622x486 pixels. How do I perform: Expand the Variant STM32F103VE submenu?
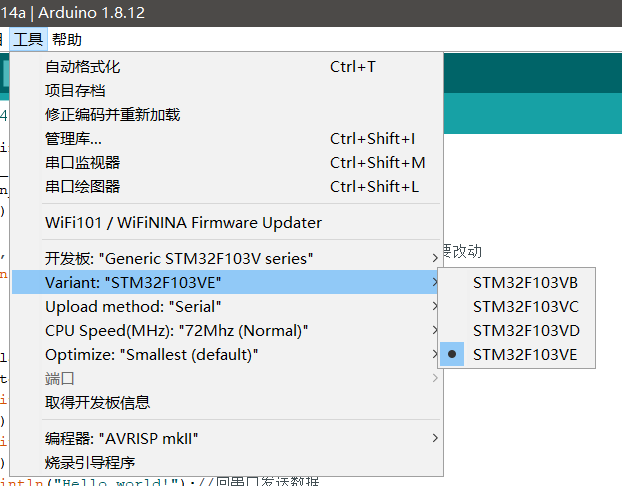[x=227, y=282]
